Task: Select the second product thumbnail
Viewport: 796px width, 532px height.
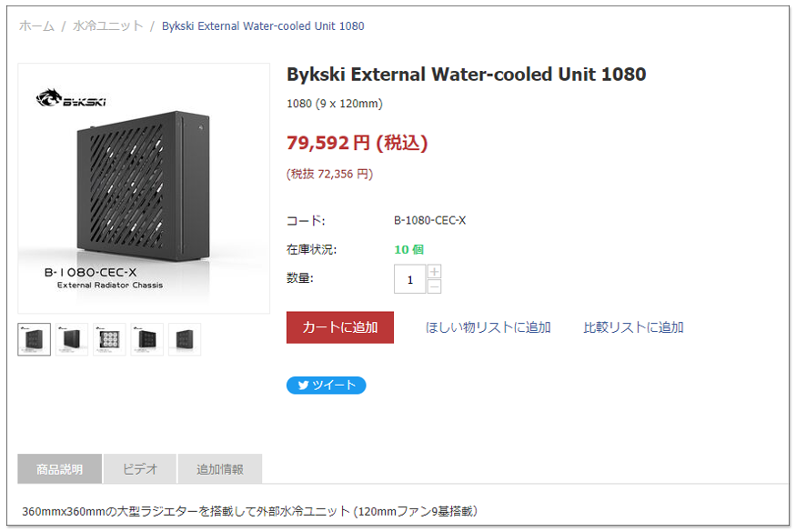Action: 72,339
